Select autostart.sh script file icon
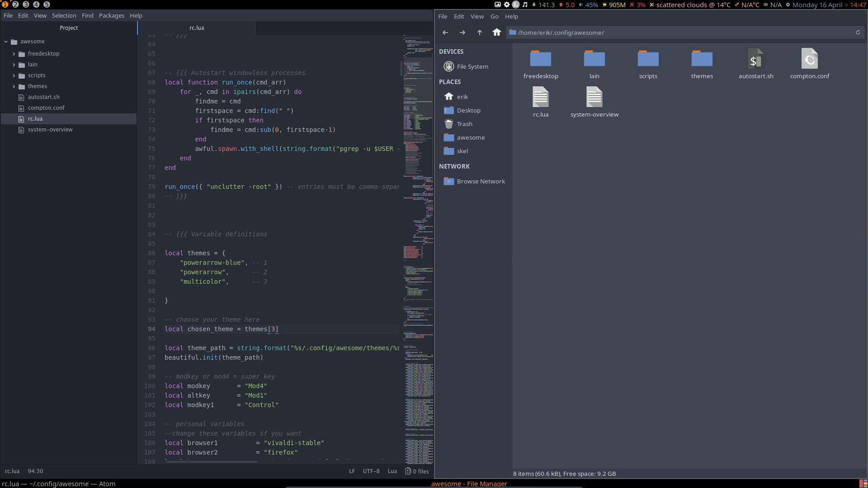 [x=756, y=59]
